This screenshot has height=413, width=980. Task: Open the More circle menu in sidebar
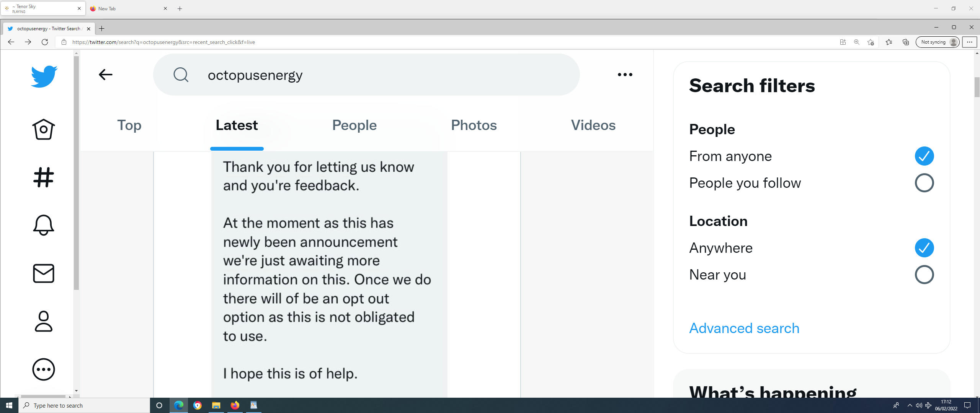44,369
